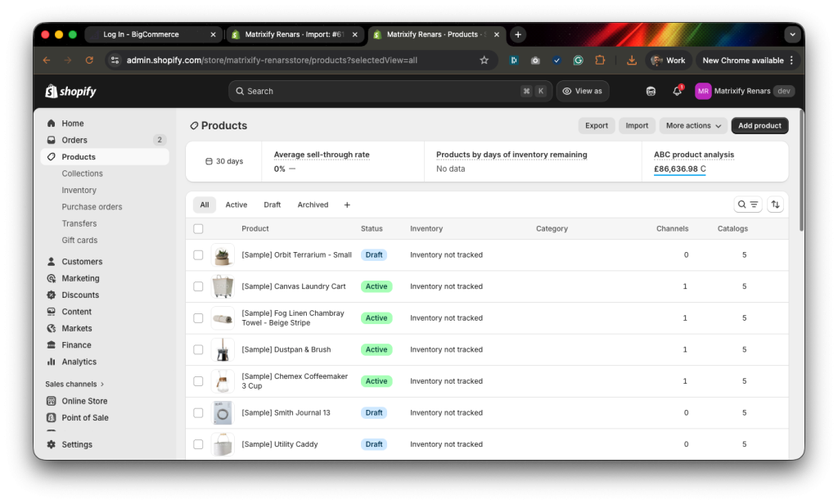Open the search and filter icon in products list
This screenshot has height=504, width=838.
748,204
